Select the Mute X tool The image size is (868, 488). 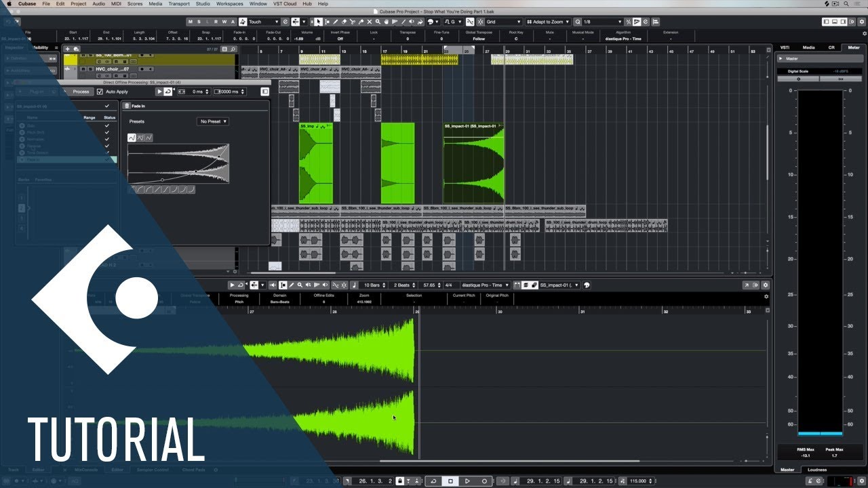click(370, 22)
